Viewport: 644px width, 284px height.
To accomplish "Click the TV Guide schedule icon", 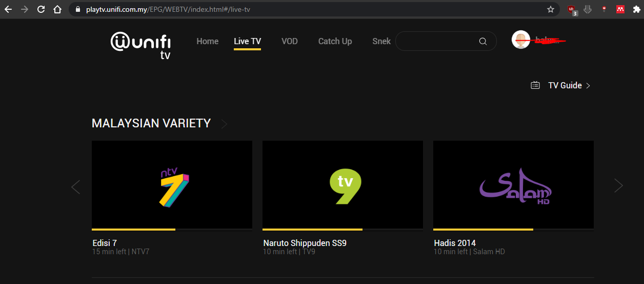I will (x=535, y=85).
